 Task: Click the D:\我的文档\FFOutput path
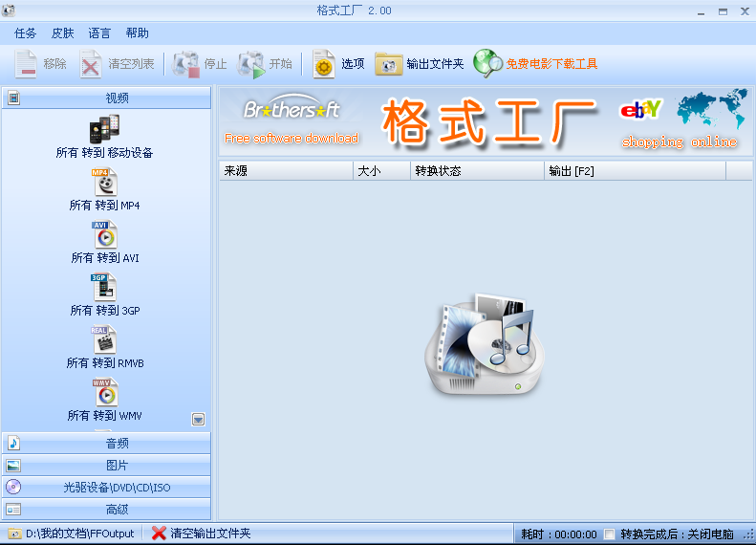(x=80, y=534)
